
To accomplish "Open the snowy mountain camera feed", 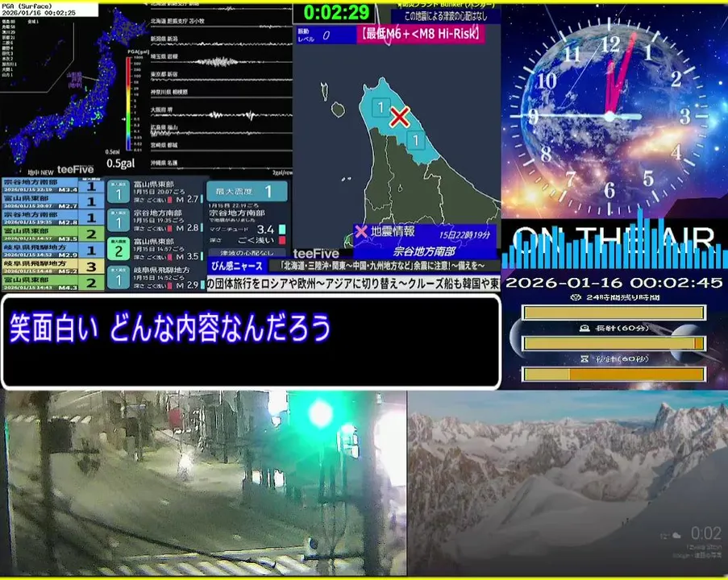I will tap(568, 483).
